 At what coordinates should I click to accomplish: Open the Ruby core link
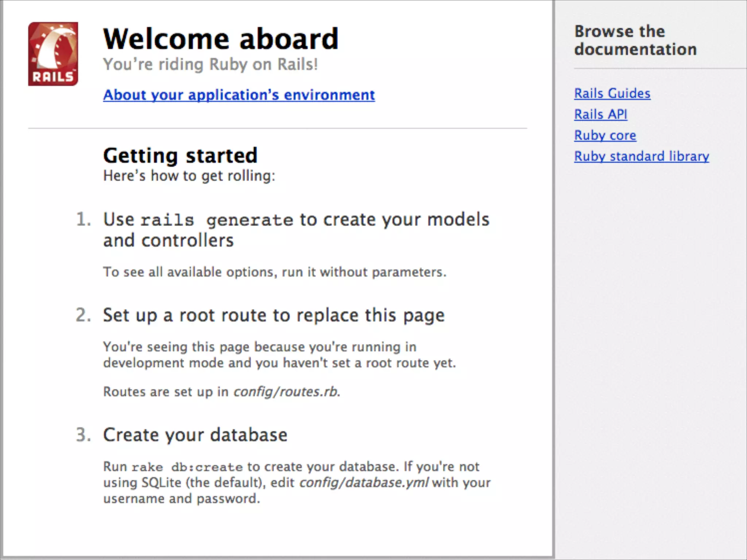[x=605, y=135]
